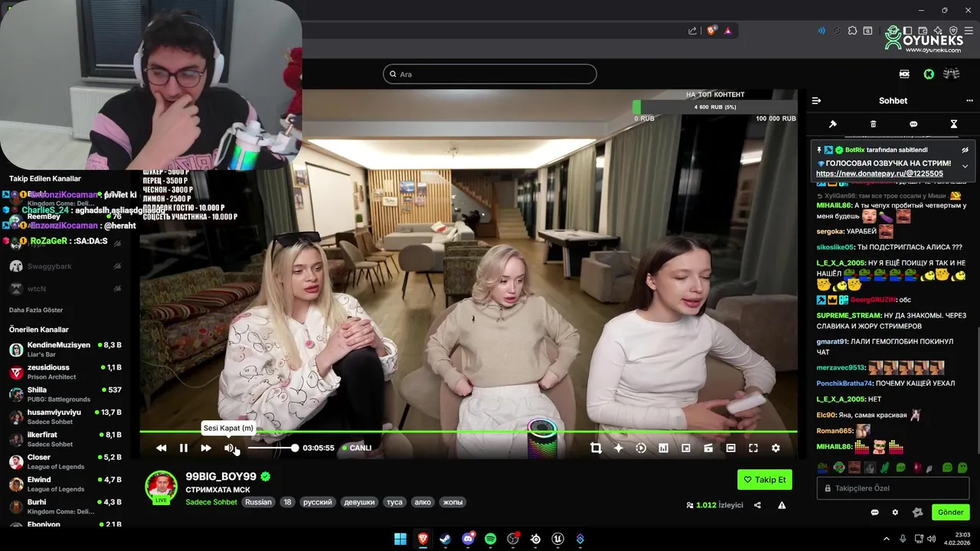Click the crop/clip icon in the player
The width and height of the screenshot is (980, 551).
click(596, 448)
